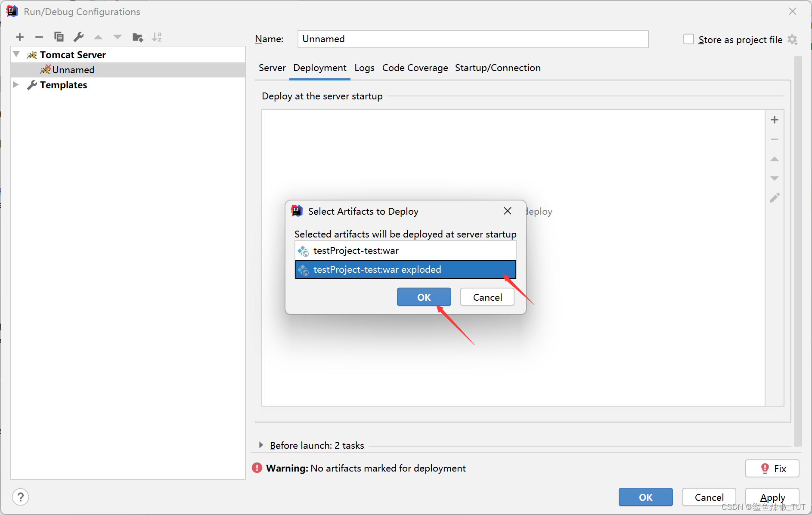Switch to the Server tab
The width and height of the screenshot is (812, 515).
tap(272, 68)
